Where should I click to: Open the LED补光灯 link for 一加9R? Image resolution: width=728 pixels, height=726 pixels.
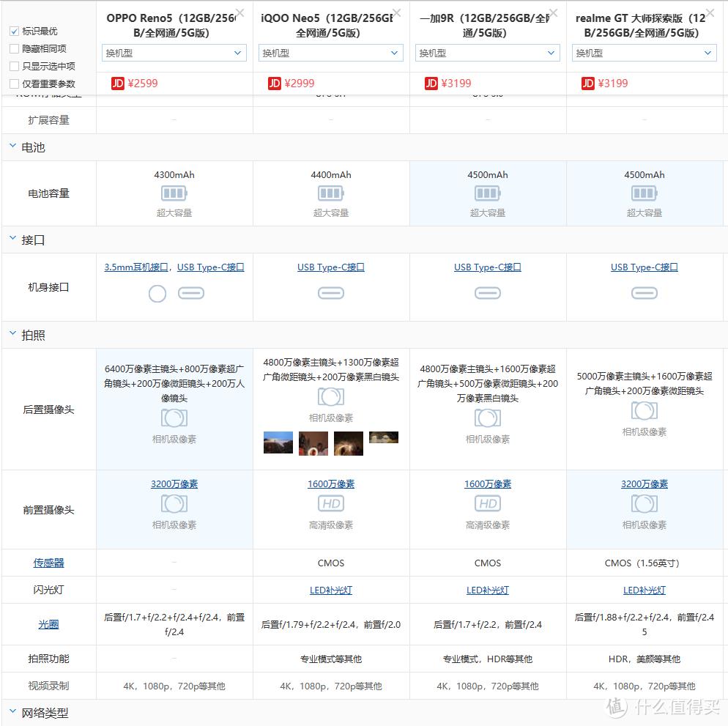(487, 590)
